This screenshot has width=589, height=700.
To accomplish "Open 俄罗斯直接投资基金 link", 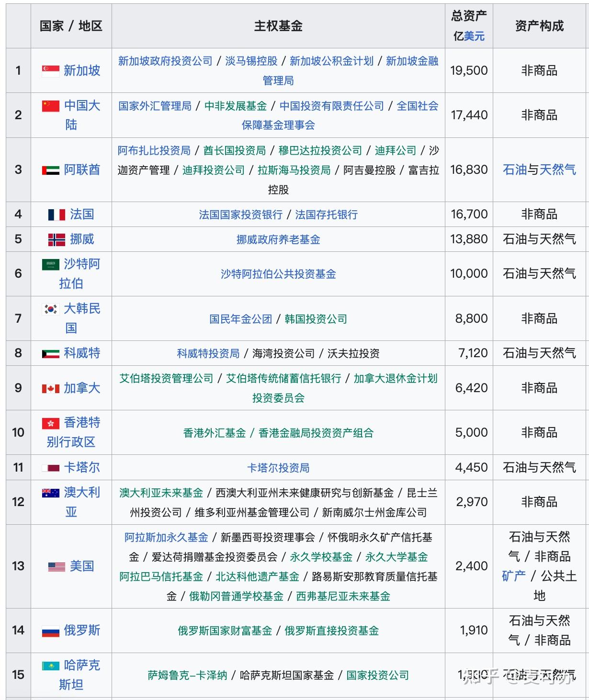I will [331, 631].
